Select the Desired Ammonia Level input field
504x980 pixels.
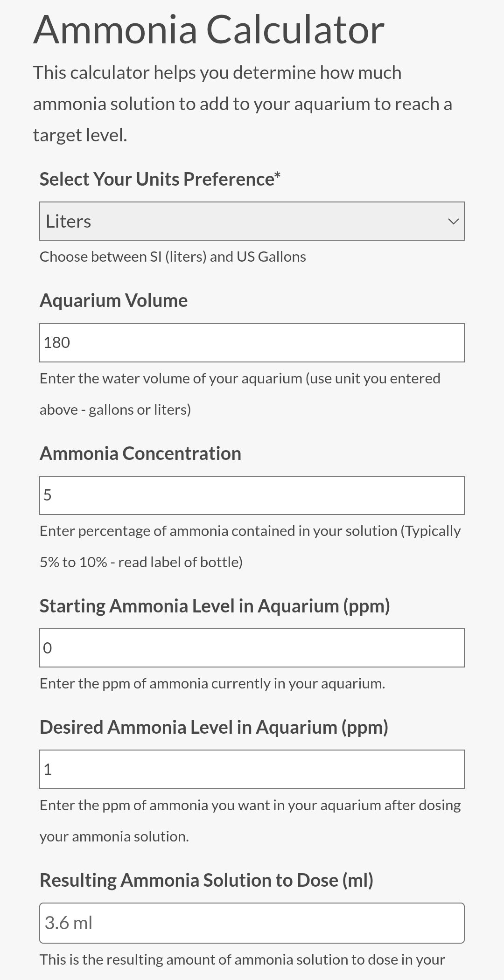[252, 769]
